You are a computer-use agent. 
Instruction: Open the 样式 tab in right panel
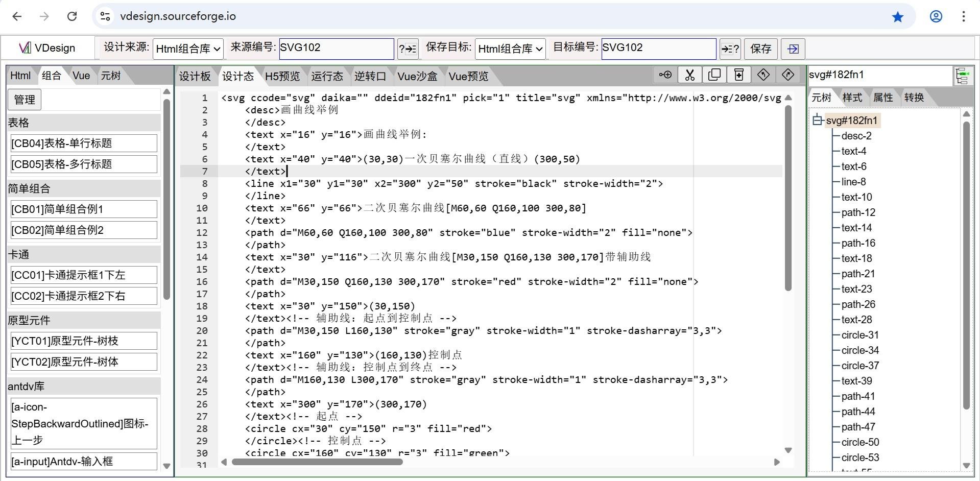point(852,98)
